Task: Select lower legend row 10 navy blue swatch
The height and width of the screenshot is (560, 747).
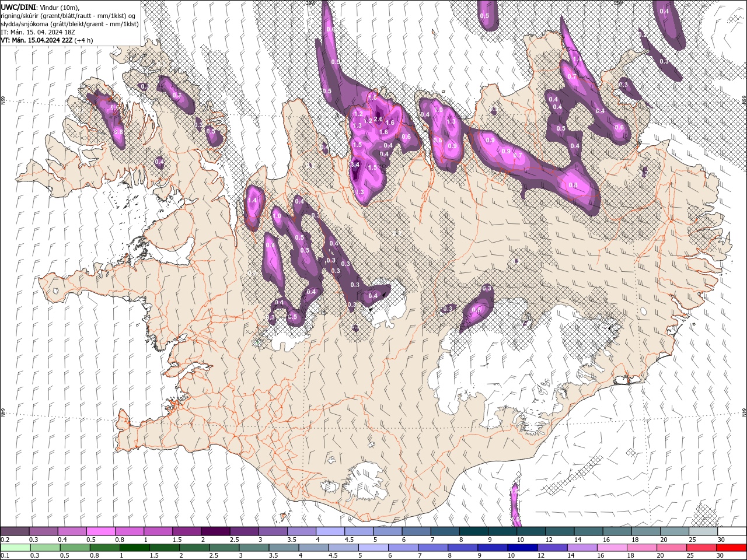Action: pos(522,548)
